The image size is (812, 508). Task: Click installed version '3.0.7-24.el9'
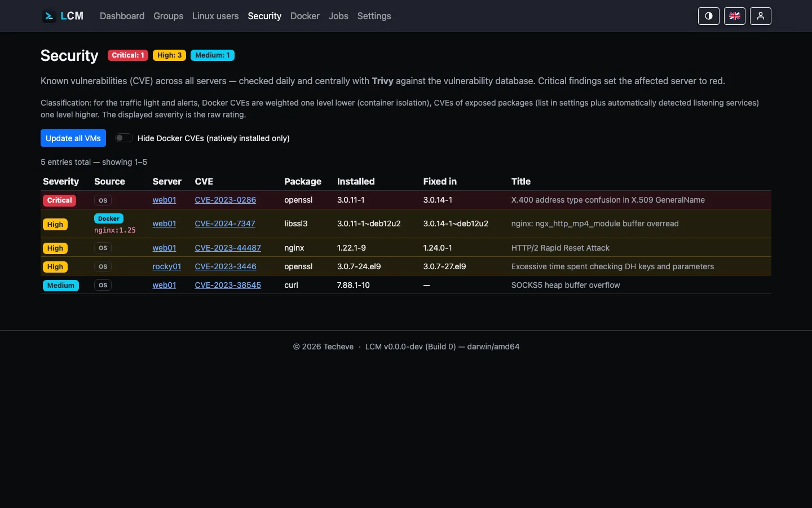359,266
